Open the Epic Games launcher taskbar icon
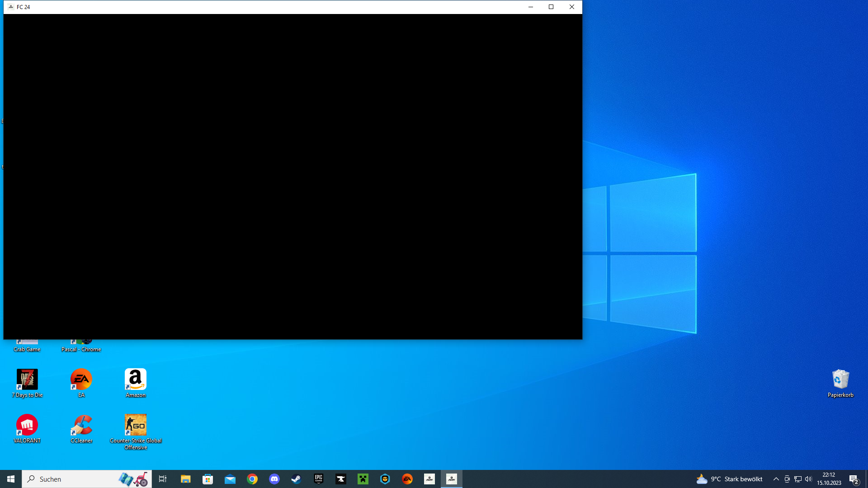Viewport: 868px width, 488px height. coord(319,479)
